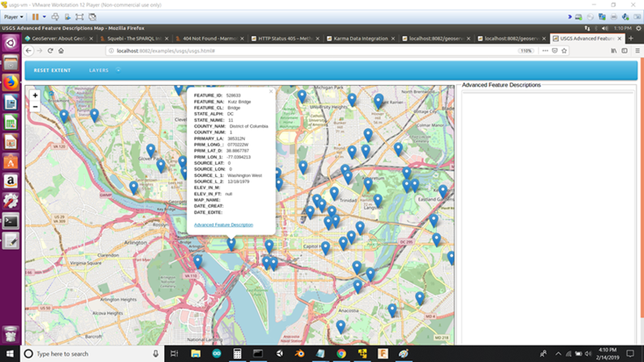The image size is (644, 362).
Task: Open Firefox hamburger menu
Action: [x=638, y=51]
